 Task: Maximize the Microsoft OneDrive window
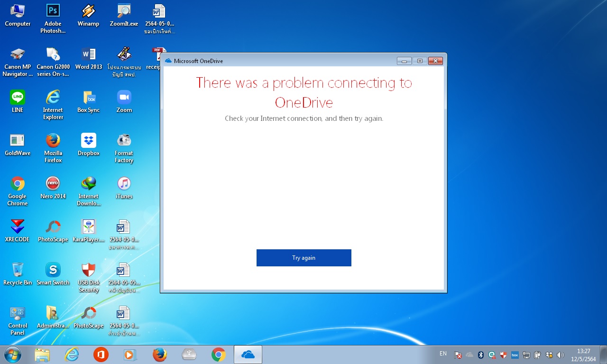[x=420, y=61]
